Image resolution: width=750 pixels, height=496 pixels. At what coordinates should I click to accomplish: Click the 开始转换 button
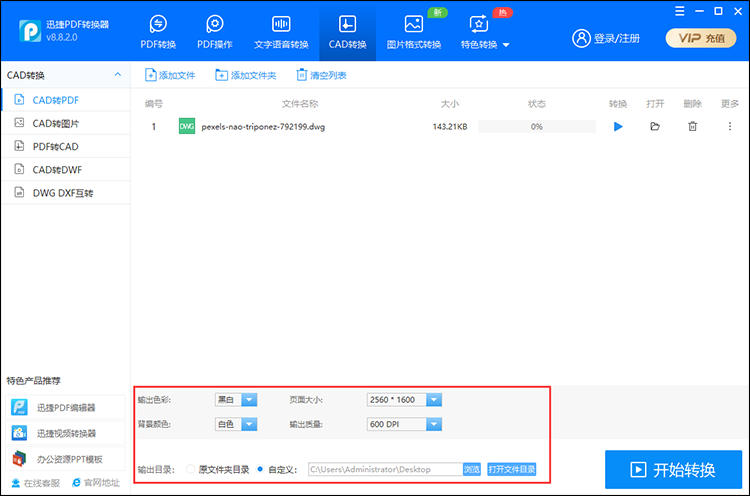pos(673,470)
